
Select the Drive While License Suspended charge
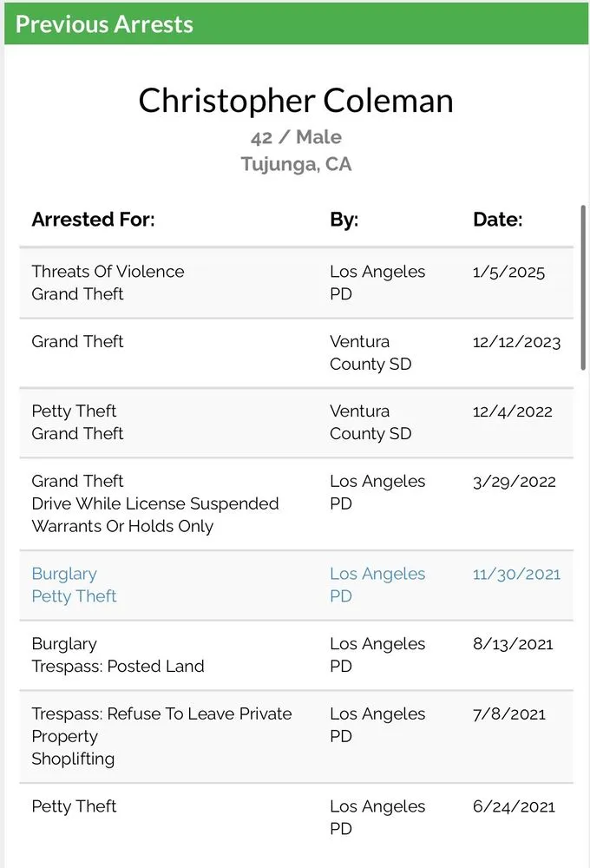[155, 503]
